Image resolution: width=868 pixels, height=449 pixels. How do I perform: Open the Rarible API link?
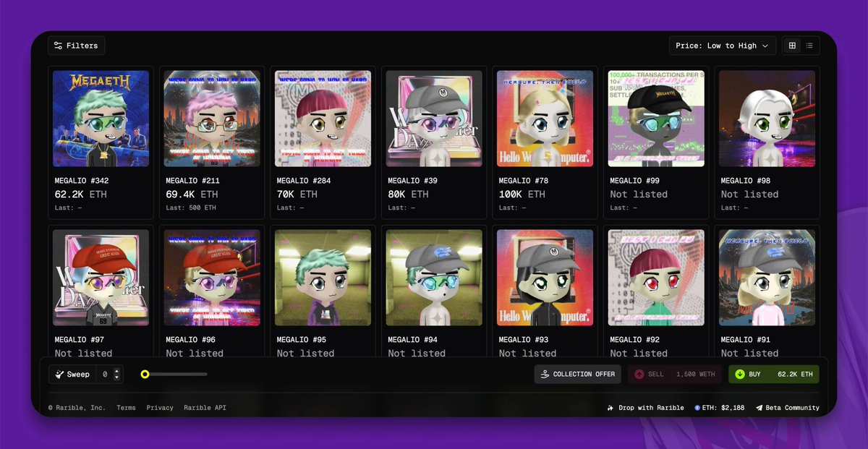[x=205, y=408]
